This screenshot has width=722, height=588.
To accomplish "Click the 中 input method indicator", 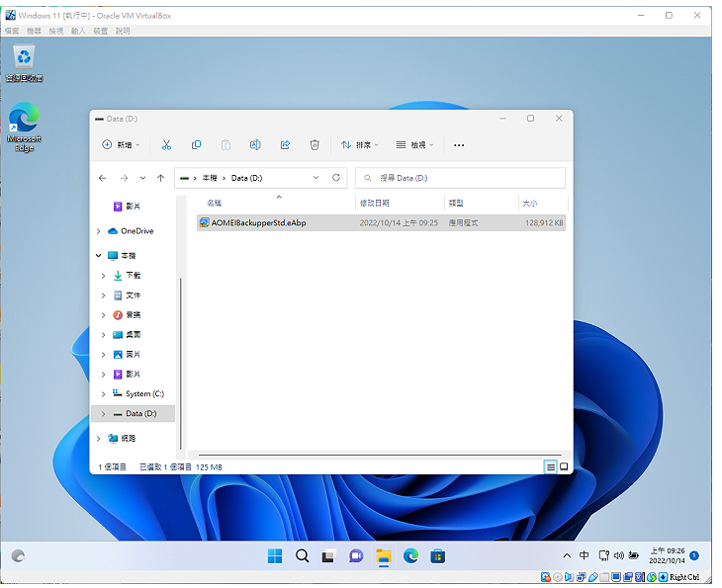I will point(584,555).
